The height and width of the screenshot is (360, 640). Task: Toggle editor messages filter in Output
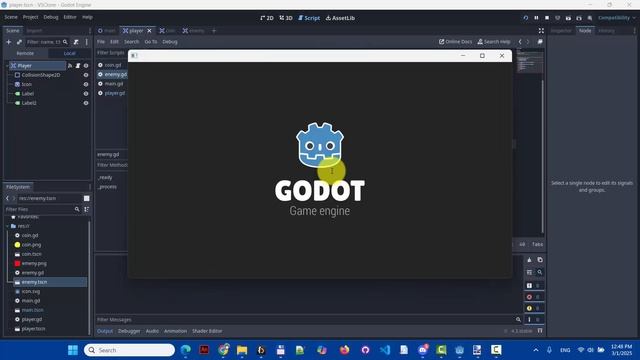[x=533, y=320]
